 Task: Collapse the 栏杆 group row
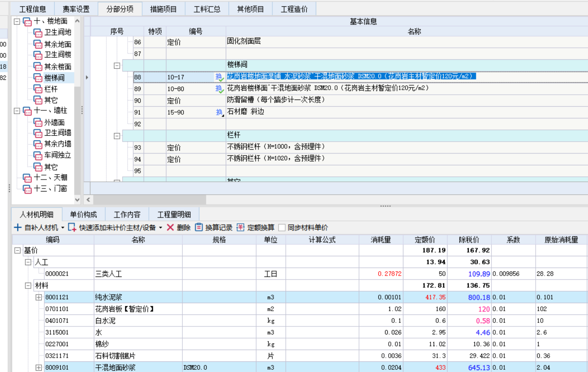(117, 136)
